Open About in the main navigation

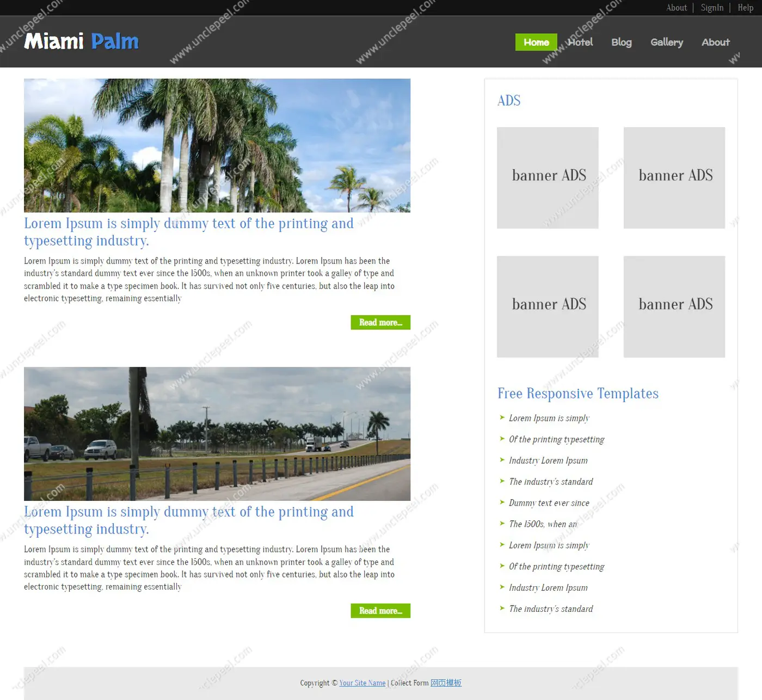715,42
